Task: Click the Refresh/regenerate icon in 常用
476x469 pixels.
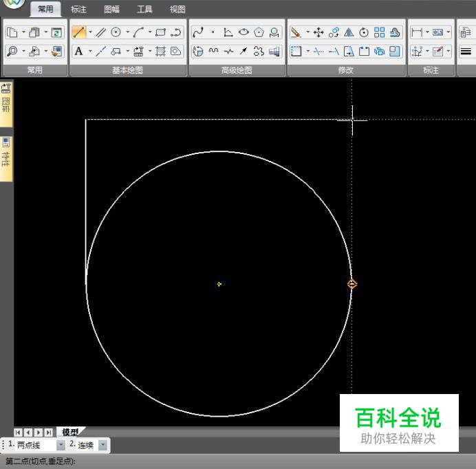Action: (x=56, y=32)
